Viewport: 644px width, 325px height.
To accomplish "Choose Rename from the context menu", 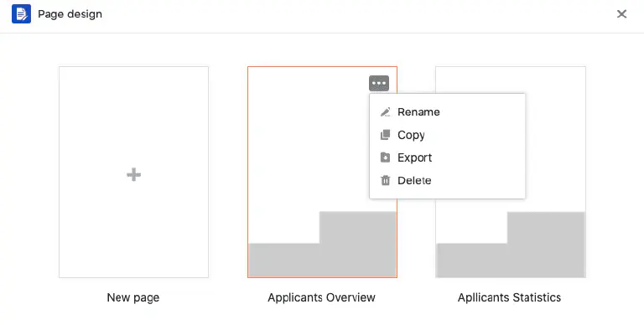I will click(x=447, y=112).
